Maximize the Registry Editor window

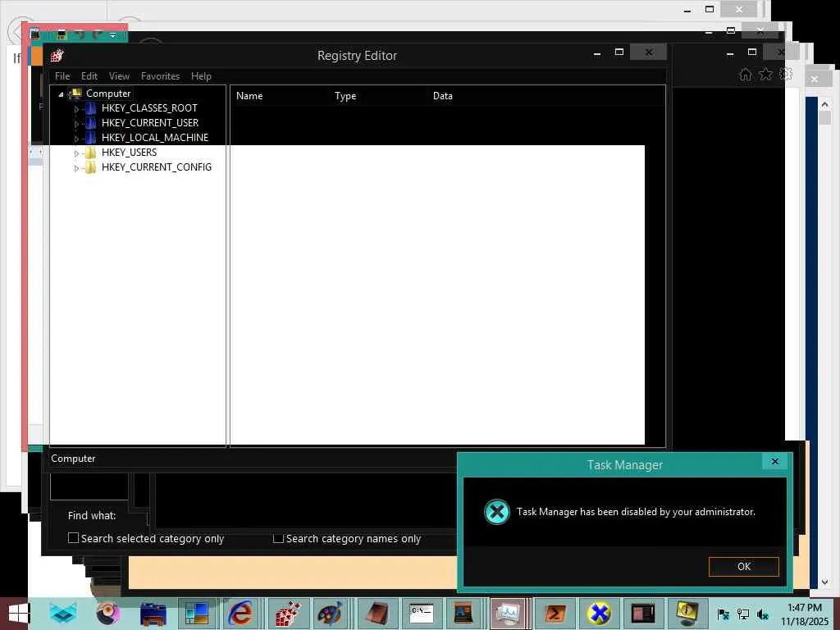pos(619,52)
